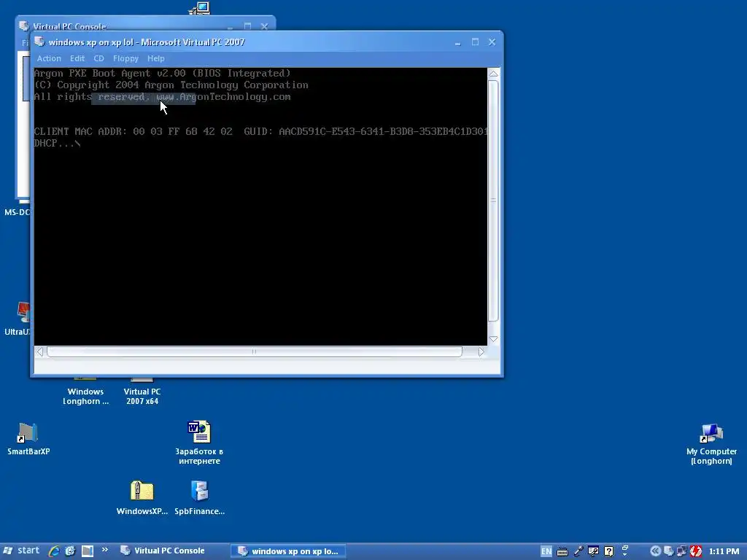747x560 pixels.
Task: Open the Edit menu in Virtual PC
Action: [x=77, y=58]
